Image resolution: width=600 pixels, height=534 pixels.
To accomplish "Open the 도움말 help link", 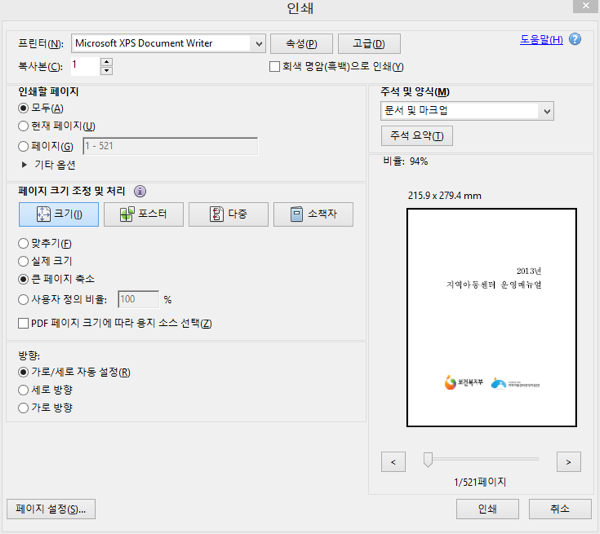I will click(541, 39).
